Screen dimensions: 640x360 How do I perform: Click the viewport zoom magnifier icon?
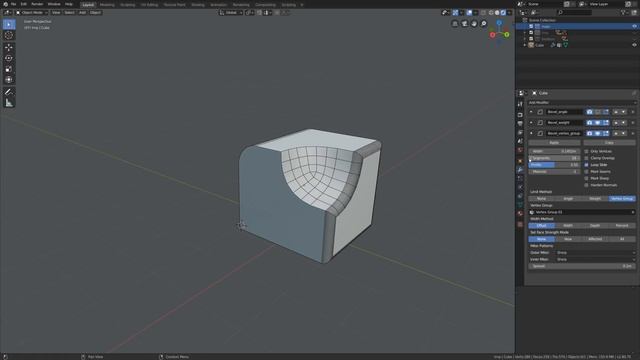pyautogui.click(x=484, y=24)
